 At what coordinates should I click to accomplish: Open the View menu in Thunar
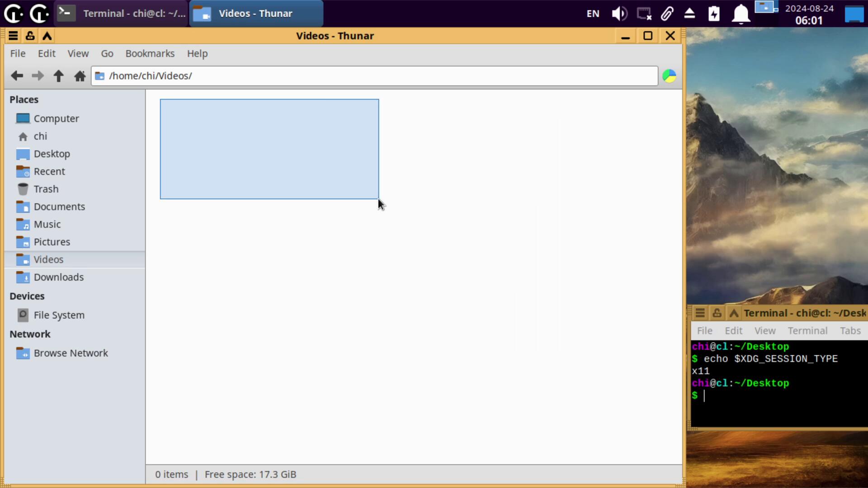point(78,53)
